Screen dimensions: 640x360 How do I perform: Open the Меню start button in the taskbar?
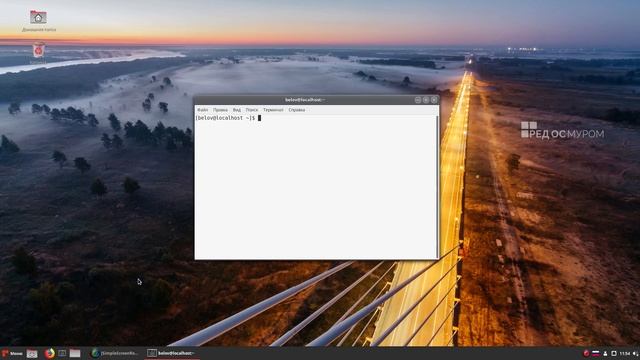(12, 353)
